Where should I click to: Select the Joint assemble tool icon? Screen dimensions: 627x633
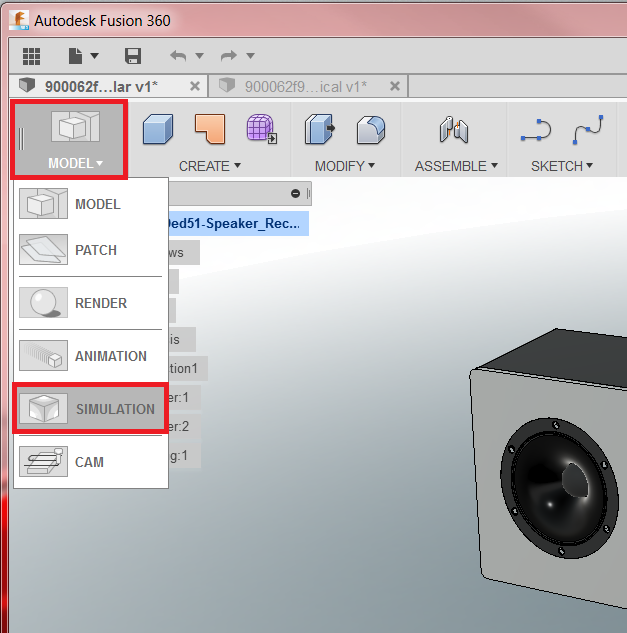454,130
